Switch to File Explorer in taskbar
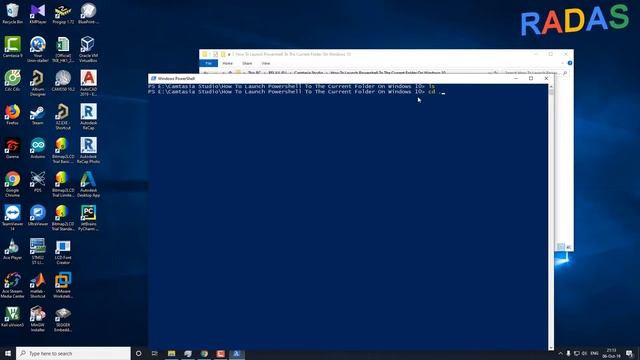Screen dimensions: 640x360 click(171, 353)
